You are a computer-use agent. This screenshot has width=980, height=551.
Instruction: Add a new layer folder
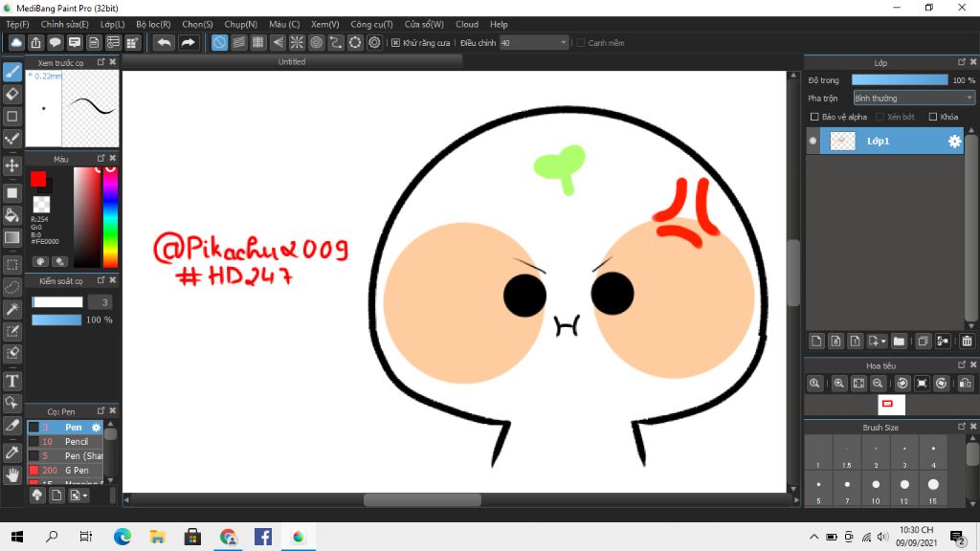coord(899,342)
